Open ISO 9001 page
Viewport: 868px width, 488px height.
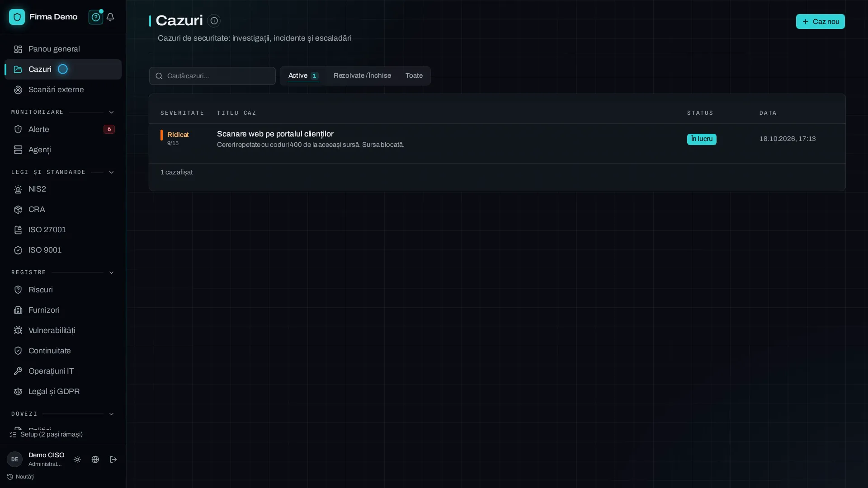point(63,250)
